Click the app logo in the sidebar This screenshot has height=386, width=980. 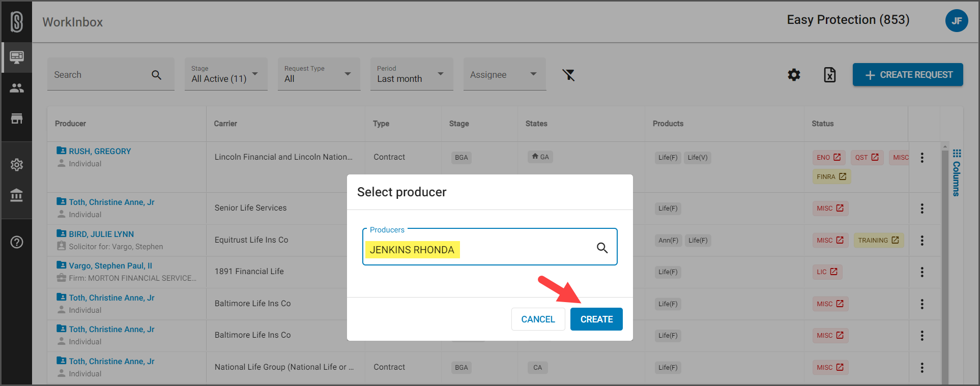[x=17, y=22]
